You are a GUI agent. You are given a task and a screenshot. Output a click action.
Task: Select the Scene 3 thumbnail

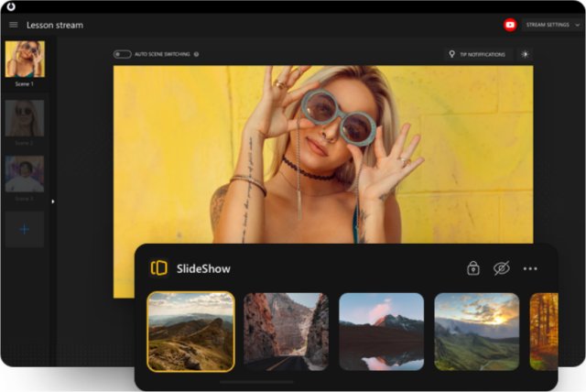tap(25, 174)
